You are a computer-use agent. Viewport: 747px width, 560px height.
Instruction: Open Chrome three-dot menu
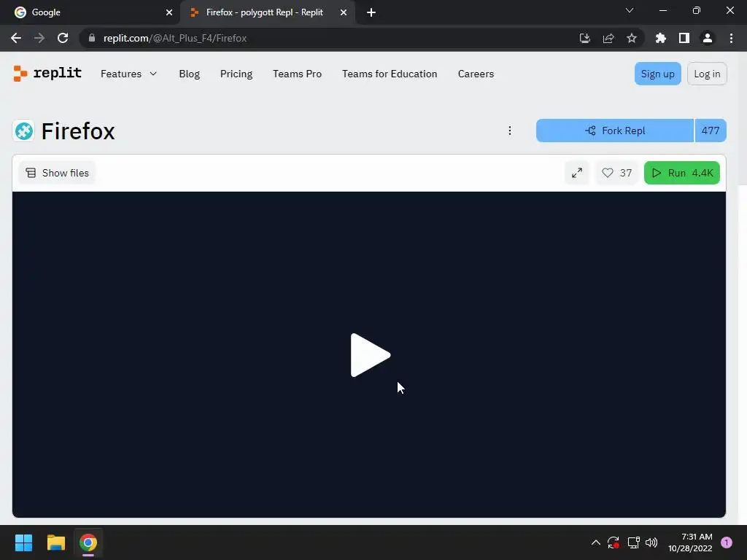coord(731,38)
